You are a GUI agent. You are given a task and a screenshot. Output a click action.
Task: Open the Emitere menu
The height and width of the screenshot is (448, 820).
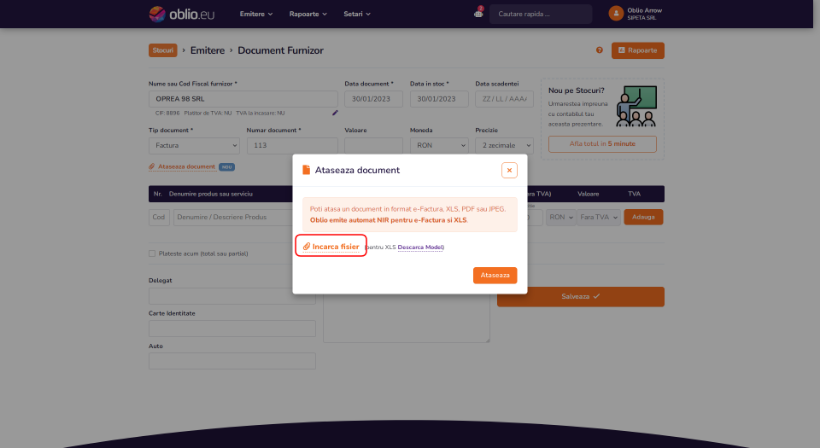256,14
